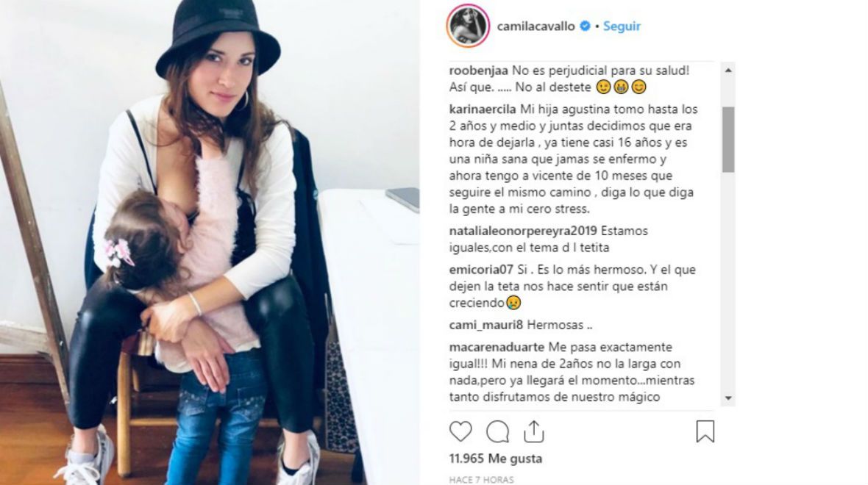Viewport: 868px width, 485px height.
Task: Click the comments scrollbar thumb
Action: click(x=728, y=140)
